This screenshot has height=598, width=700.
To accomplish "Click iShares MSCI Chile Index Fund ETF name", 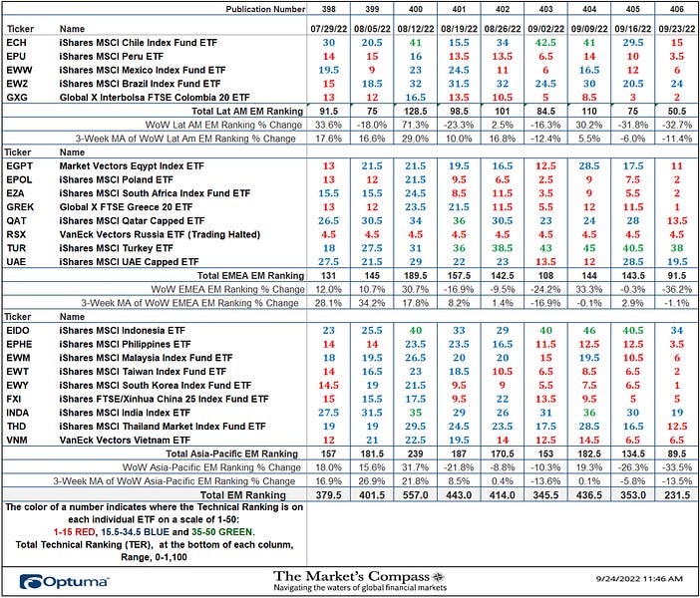I will pos(139,43).
